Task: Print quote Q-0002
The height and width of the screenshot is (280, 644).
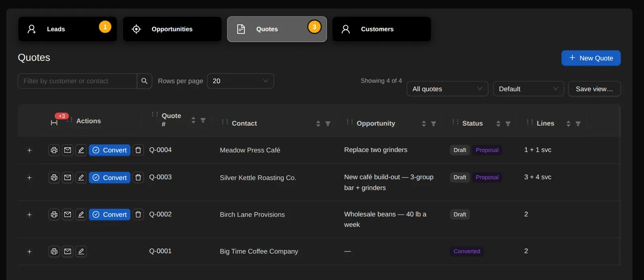Action: coord(54,214)
